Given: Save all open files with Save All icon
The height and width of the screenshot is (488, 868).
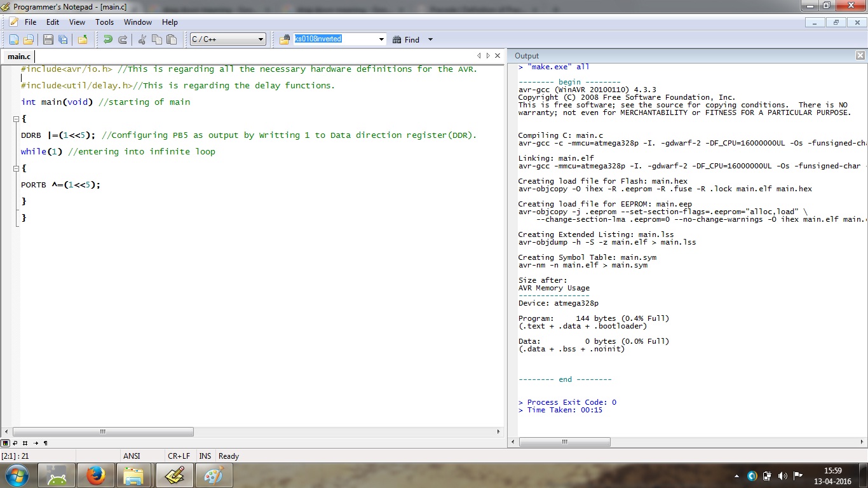Looking at the screenshot, I should (63, 39).
